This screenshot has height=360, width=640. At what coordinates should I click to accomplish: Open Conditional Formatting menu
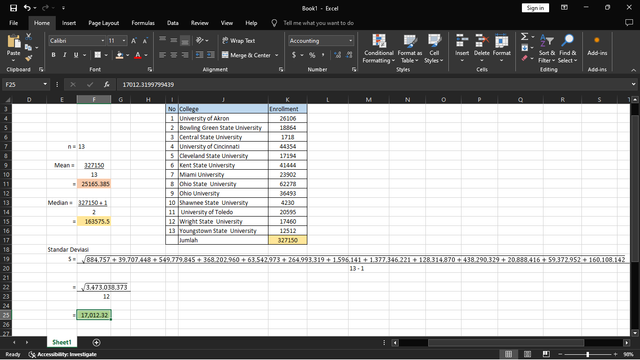(379, 49)
